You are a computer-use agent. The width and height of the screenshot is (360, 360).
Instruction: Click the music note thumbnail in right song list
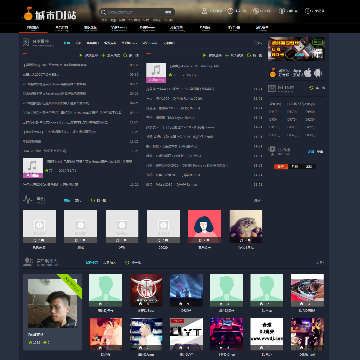[156, 73]
